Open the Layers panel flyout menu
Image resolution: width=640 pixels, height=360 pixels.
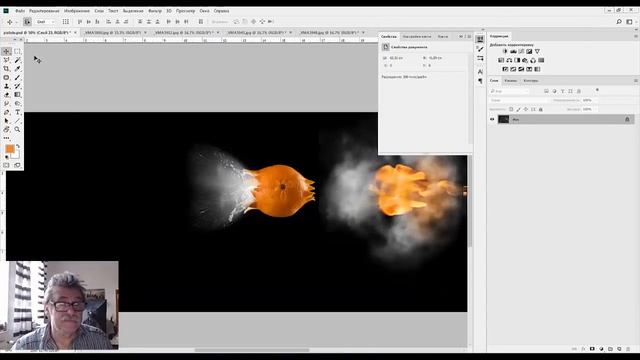[636, 81]
